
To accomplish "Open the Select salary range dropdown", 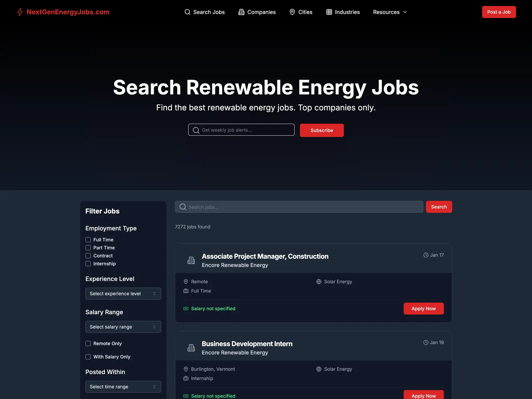I will [x=123, y=327].
